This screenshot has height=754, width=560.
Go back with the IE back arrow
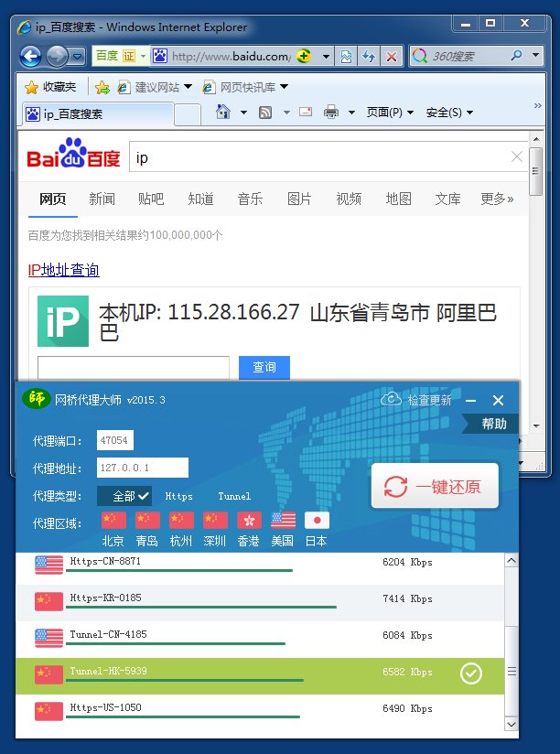30,56
